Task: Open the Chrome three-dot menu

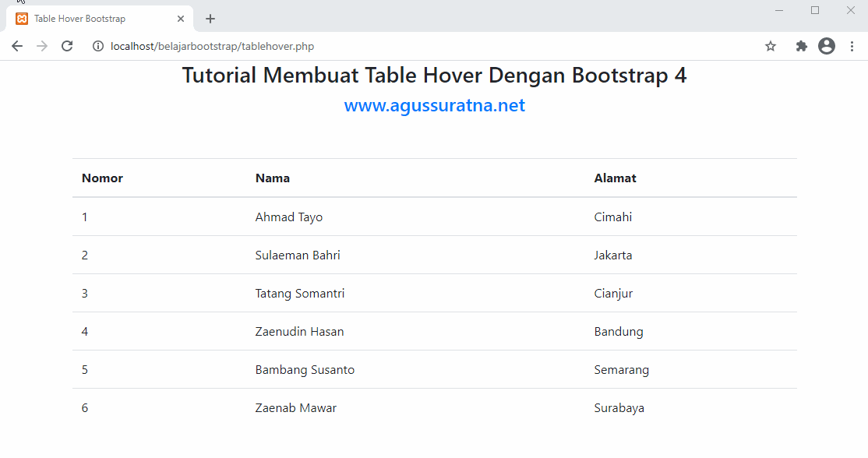Action: click(x=852, y=46)
